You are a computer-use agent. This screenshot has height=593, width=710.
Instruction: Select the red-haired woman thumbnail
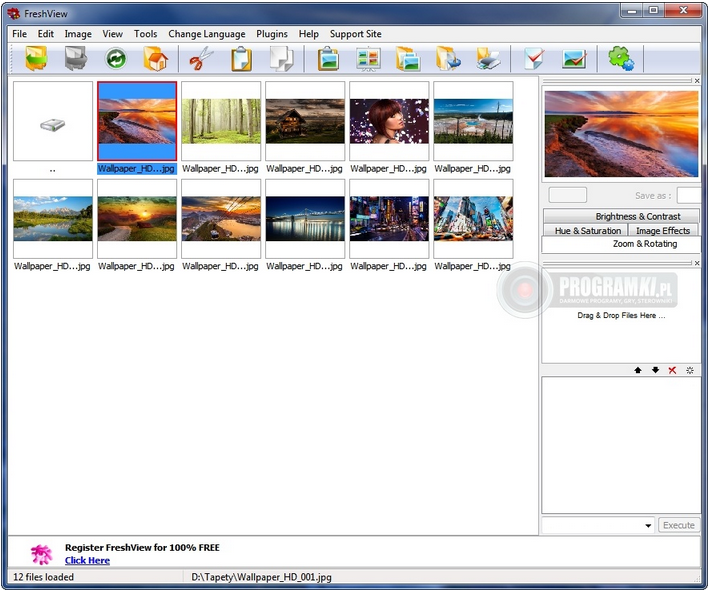click(389, 121)
